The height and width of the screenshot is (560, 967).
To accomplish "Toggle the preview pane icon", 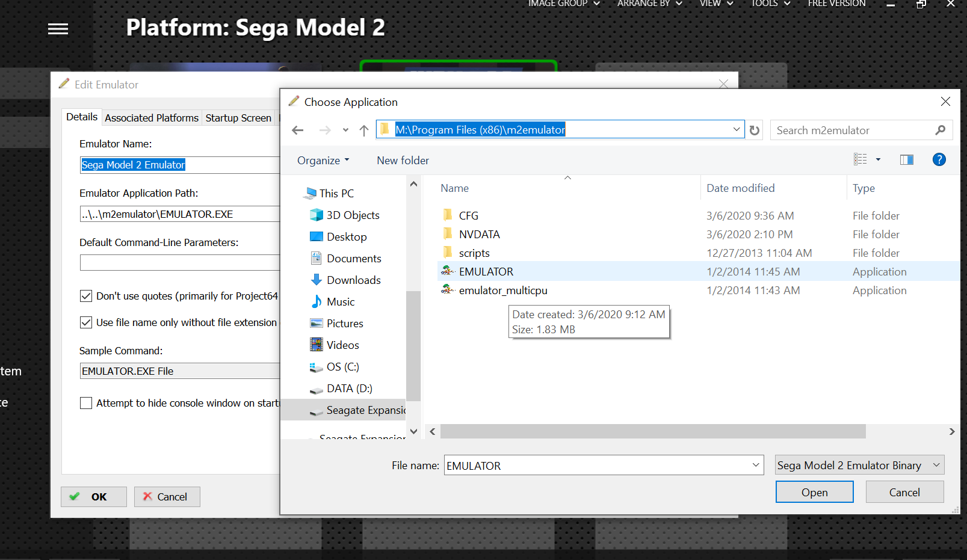I will point(906,159).
